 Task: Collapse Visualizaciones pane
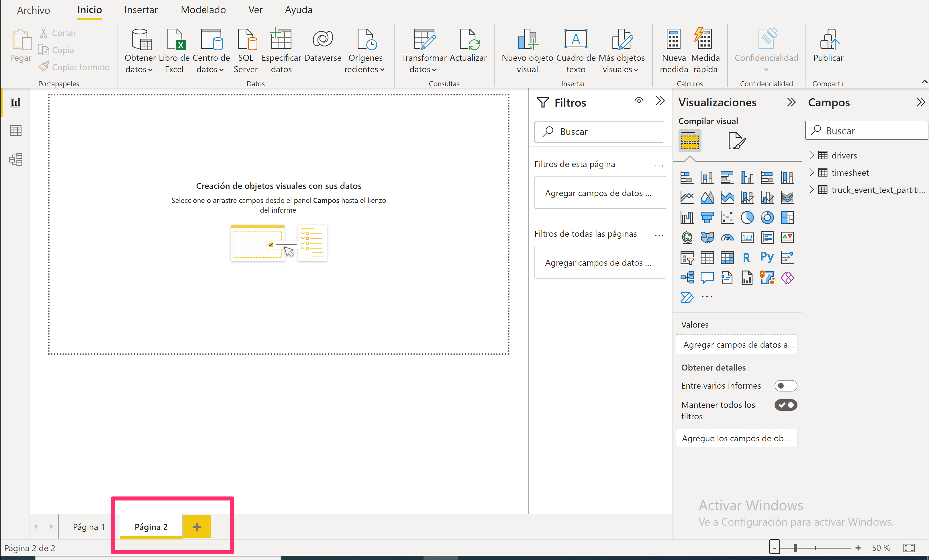tap(791, 102)
